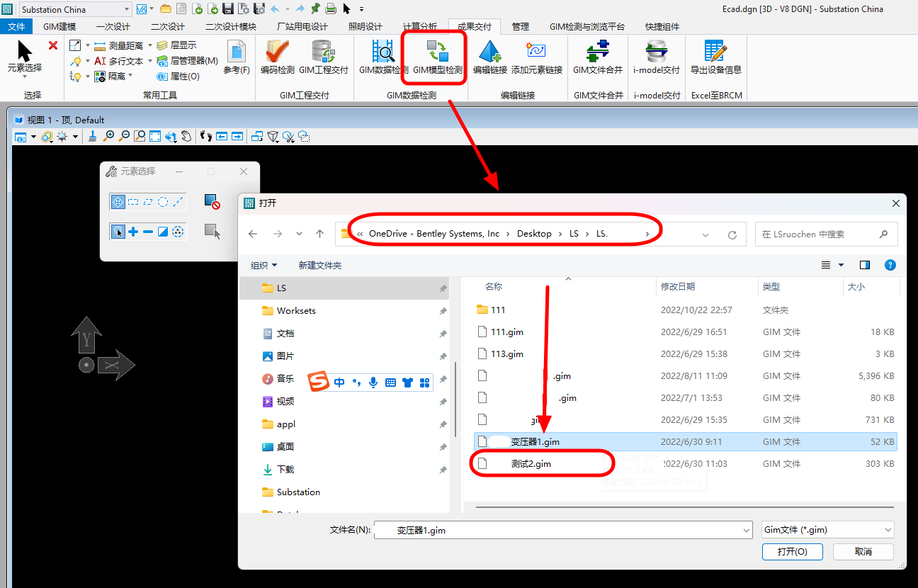Click the zoom in icon in view toolbar

pos(108,136)
